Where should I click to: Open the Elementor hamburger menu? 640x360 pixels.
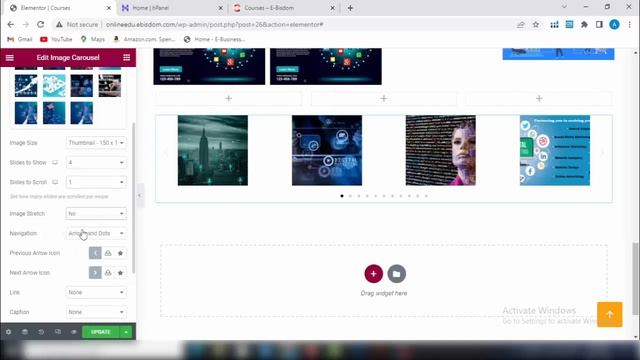[x=9, y=58]
